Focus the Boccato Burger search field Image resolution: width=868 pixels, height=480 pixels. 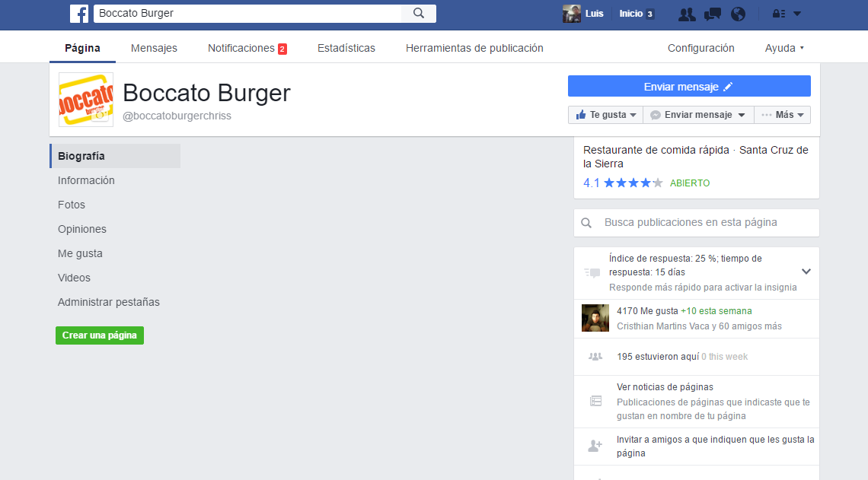point(247,13)
